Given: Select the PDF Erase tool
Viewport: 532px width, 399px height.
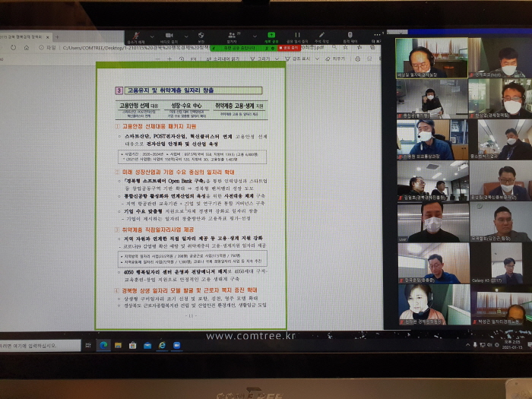Looking at the screenshot, I should pyautogui.click(x=335, y=59).
